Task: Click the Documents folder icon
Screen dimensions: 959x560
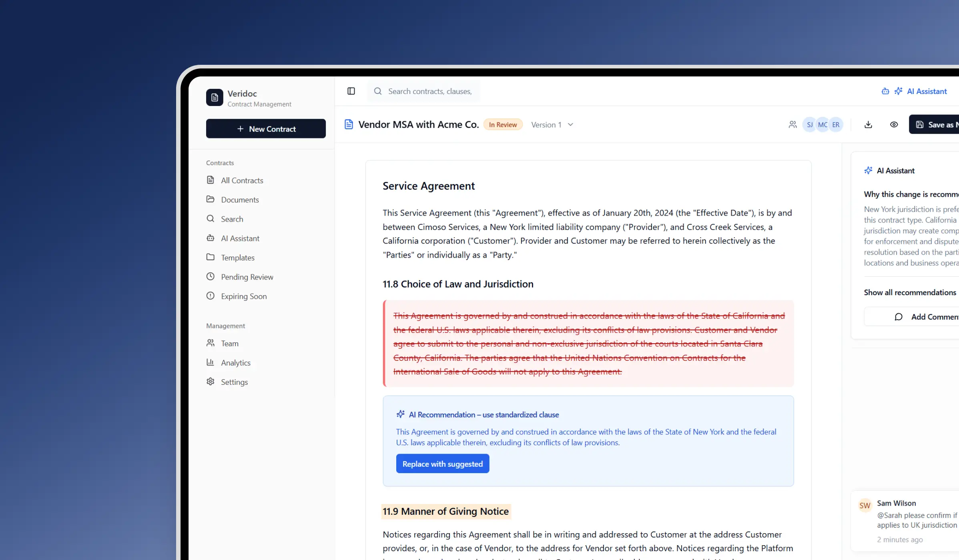Action: pos(210,199)
